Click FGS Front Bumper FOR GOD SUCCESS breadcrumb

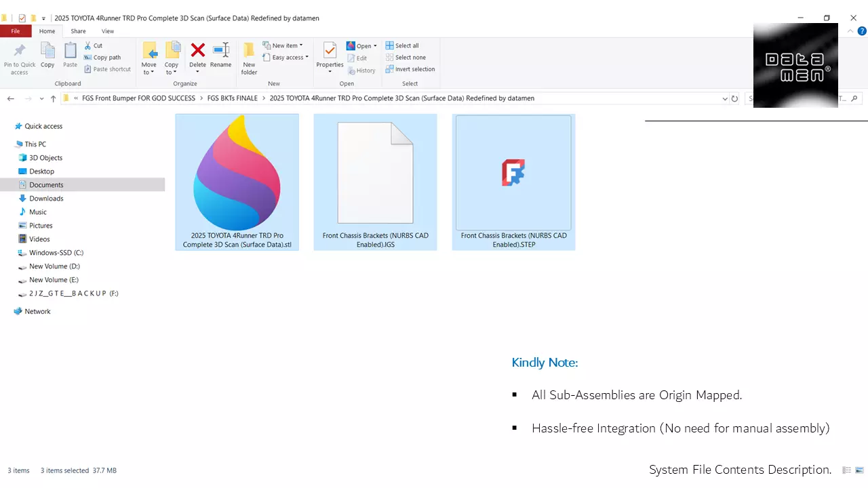pyautogui.click(x=138, y=98)
